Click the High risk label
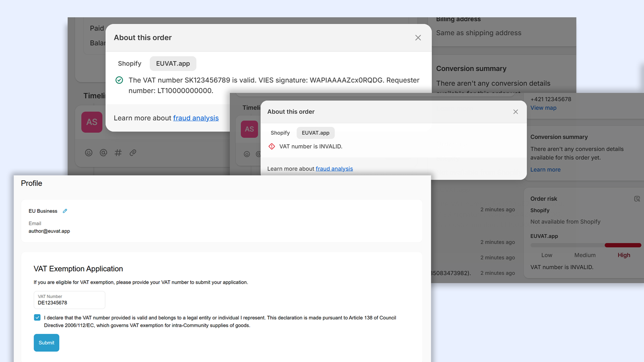 pyautogui.click(x=624, y=255)
